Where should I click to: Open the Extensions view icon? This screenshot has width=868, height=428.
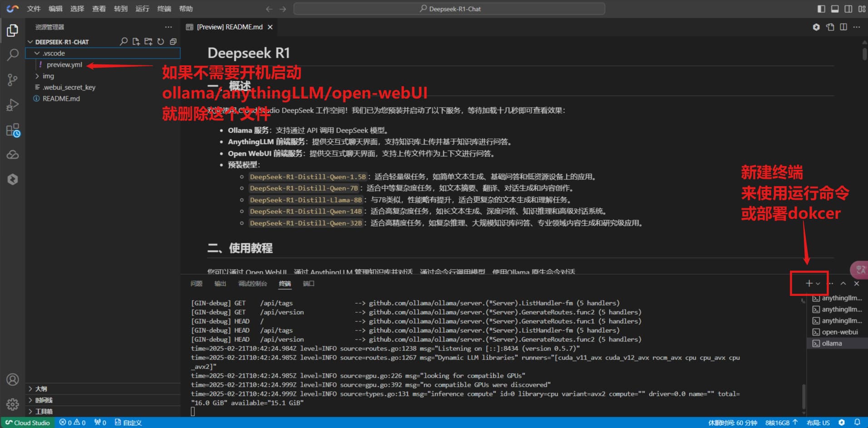point(13,130)
